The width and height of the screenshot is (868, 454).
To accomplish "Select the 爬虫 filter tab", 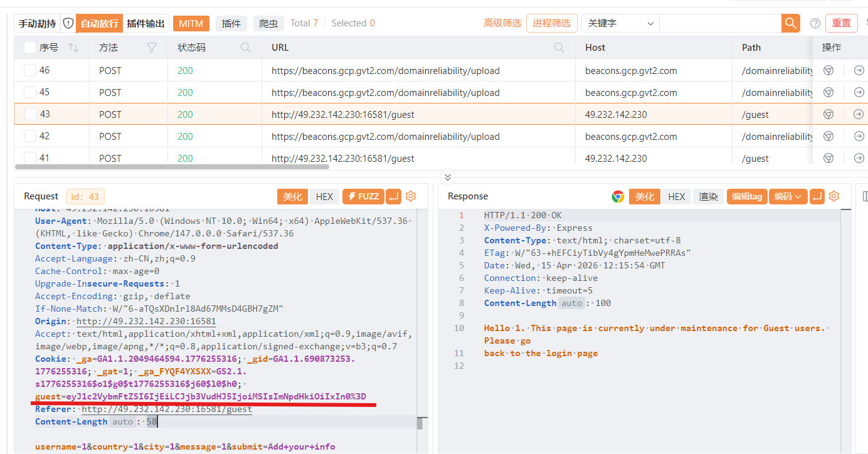I will (269, 23).
